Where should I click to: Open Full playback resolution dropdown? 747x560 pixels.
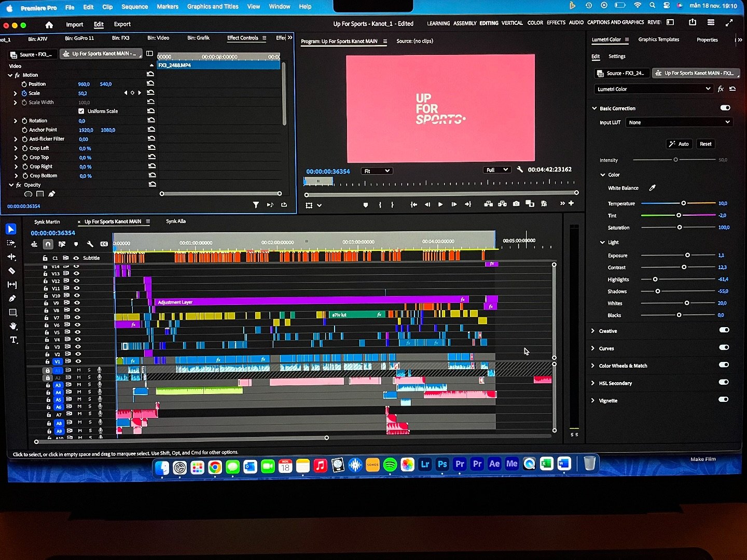point(497,170)
